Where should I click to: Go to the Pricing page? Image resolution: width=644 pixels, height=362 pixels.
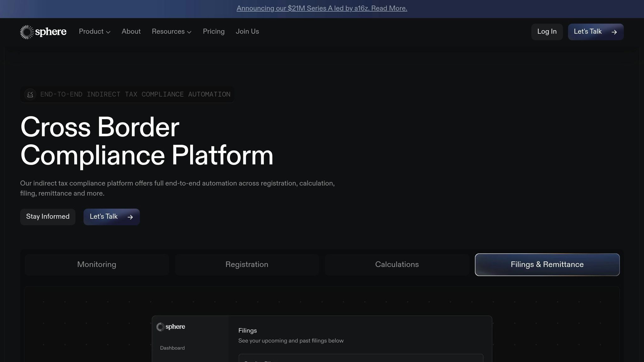214,31
